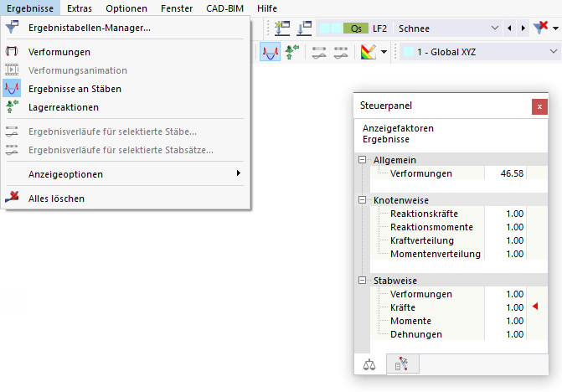Click the support reaction icon beside Lagerreaktionen

(x=12, y=106)
